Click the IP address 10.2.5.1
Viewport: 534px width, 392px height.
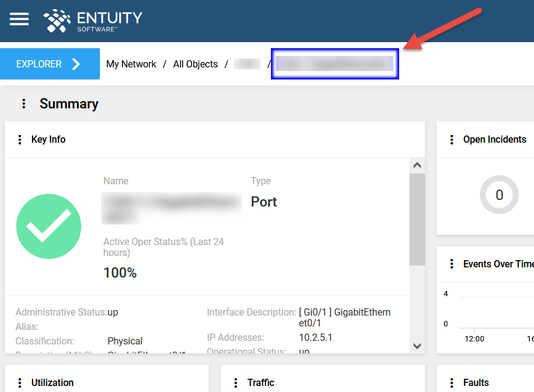[315, 337]
